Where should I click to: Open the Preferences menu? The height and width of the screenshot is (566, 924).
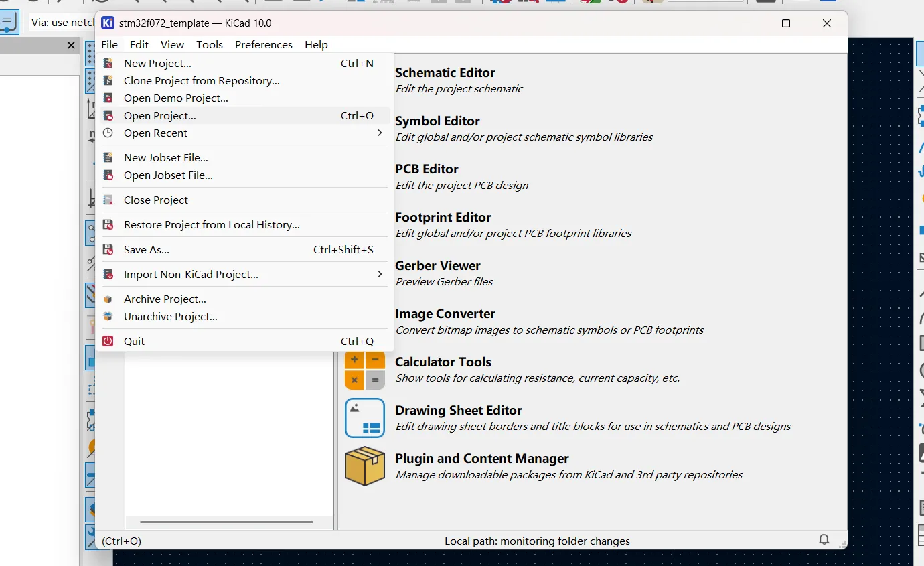[264, 44]
